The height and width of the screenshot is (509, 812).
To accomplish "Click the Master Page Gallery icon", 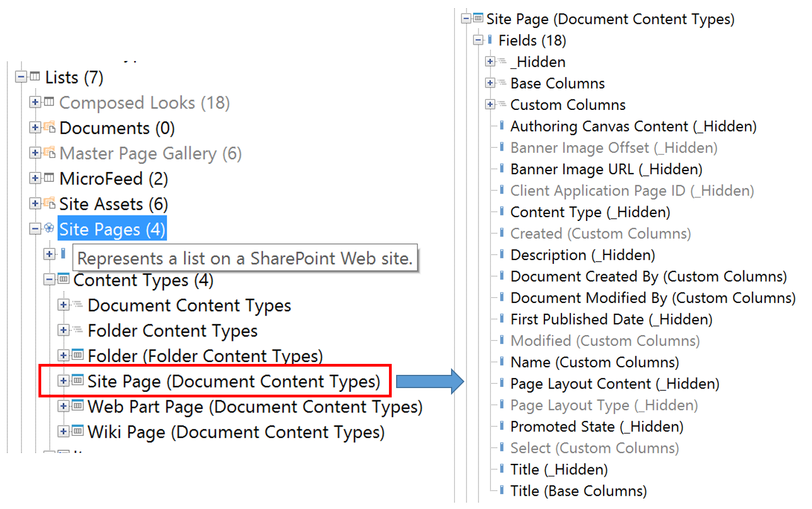I will coord(49,153).
